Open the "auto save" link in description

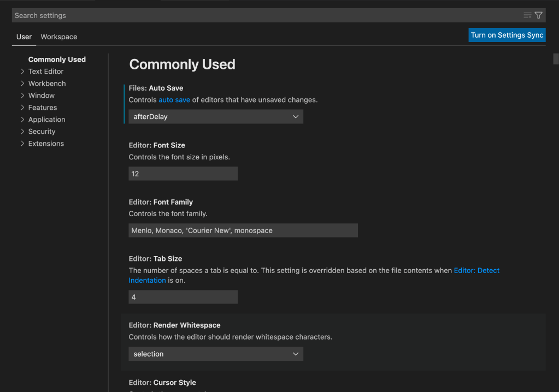pyautogui.click(x=174, y=100)
